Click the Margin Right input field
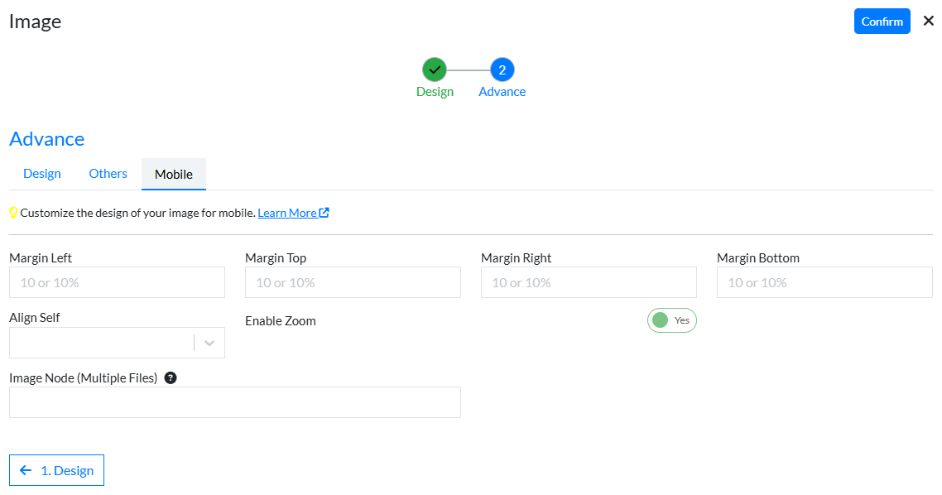The width and height of the screenshot is (942, 495). (588, 283)
